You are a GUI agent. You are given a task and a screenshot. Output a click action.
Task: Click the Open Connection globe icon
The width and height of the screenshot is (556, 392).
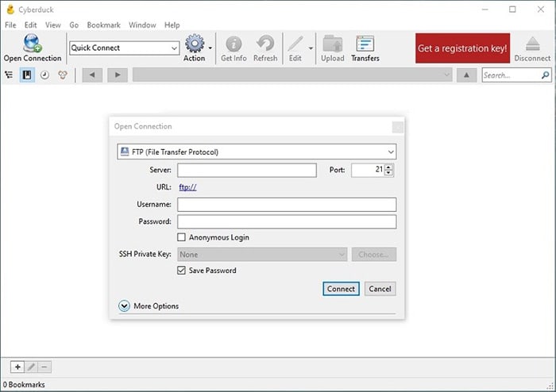click(33, 43)
